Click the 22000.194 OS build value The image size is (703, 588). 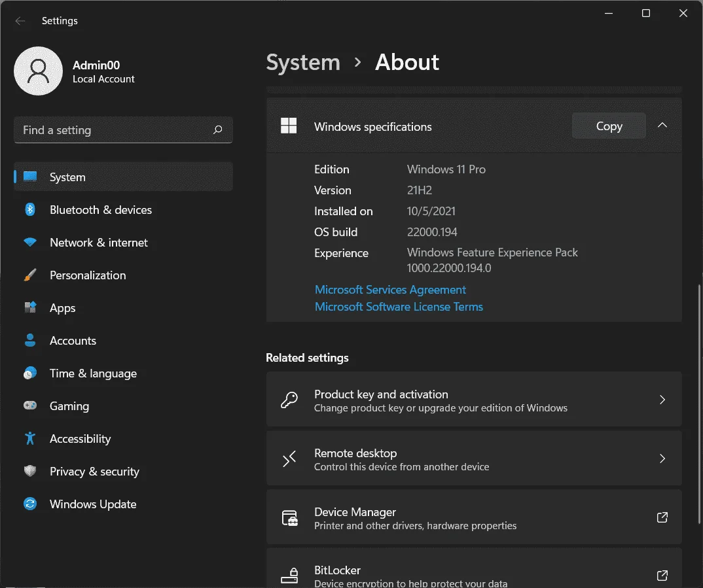click(432, 232)
